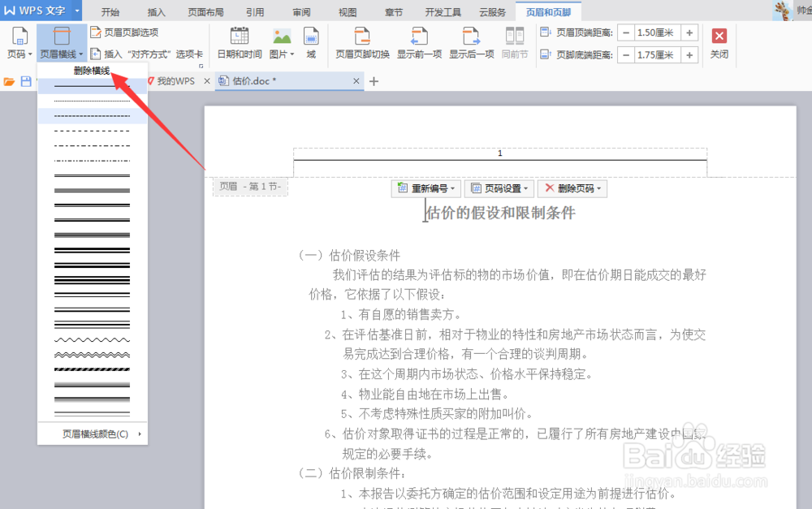Screen dimensions: 812x509
Task: Switch to the 章节 ribbon tab
Action: click(x=394, y=12)
